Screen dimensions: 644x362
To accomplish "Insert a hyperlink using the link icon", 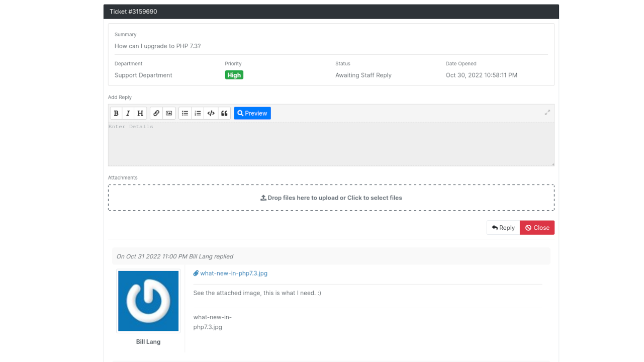I will click(x=156, y=113).
